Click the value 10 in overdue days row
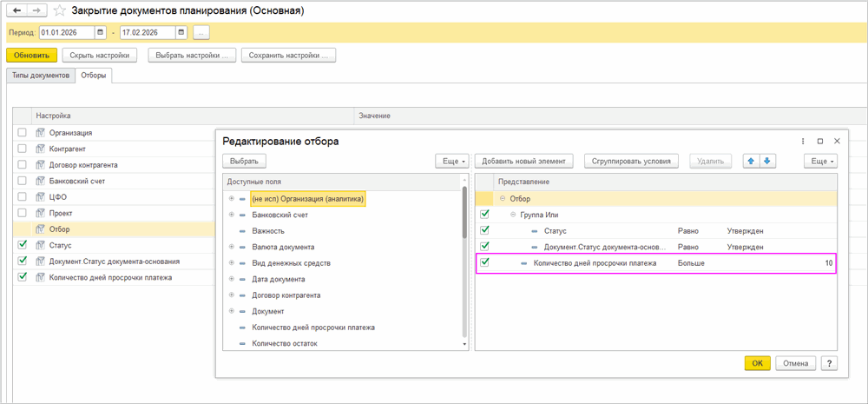The image size is (868, 404). [x=828, y=262]
